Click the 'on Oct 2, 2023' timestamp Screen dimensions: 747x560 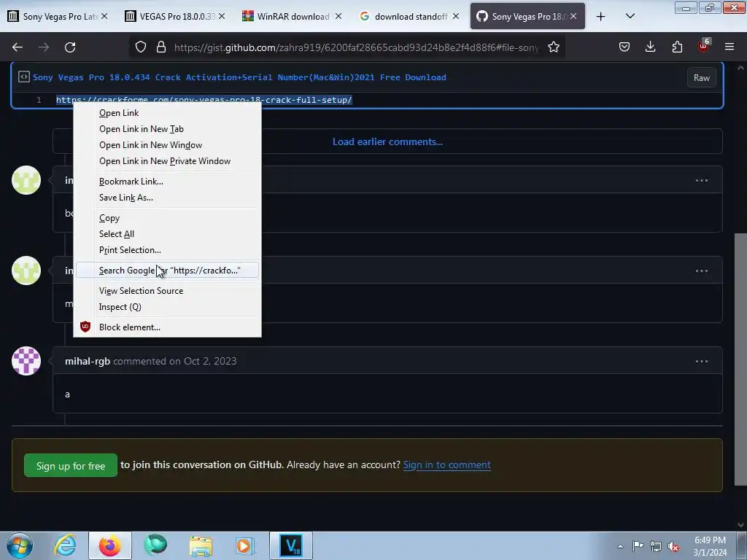203,361
